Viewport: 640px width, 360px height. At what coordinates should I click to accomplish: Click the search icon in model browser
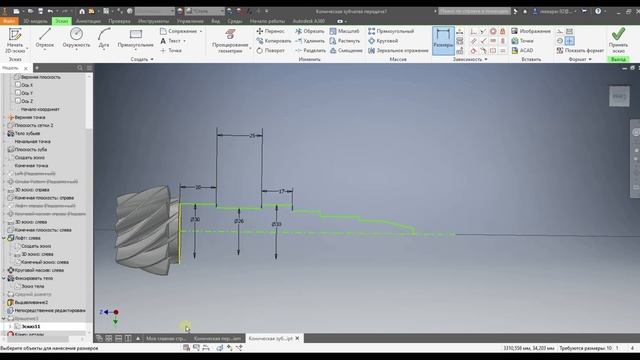click(x=80, y=68)
